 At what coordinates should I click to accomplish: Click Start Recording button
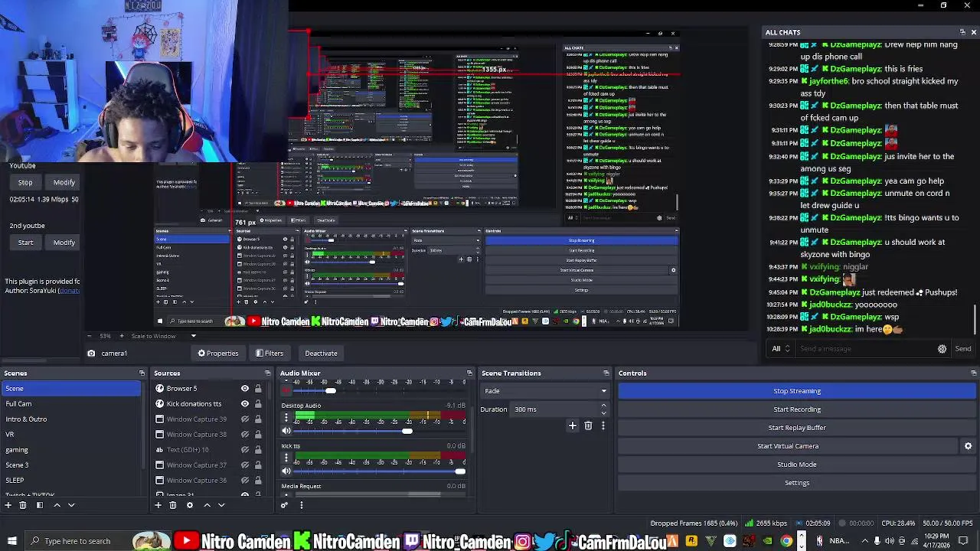pyautogui.click(x=797, y=409)
